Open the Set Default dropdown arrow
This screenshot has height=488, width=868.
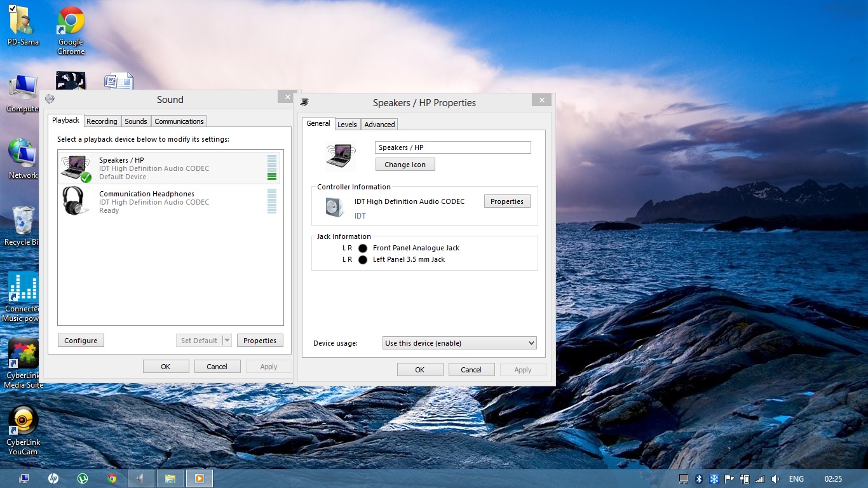[227, 341]
